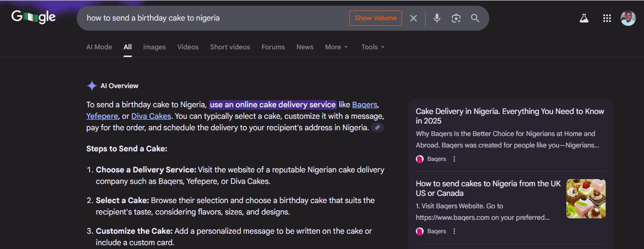Click the Baqers favicon under How to send cakes
The height and width of the screenshot is (249, 644).
click(x=420, y=231)
